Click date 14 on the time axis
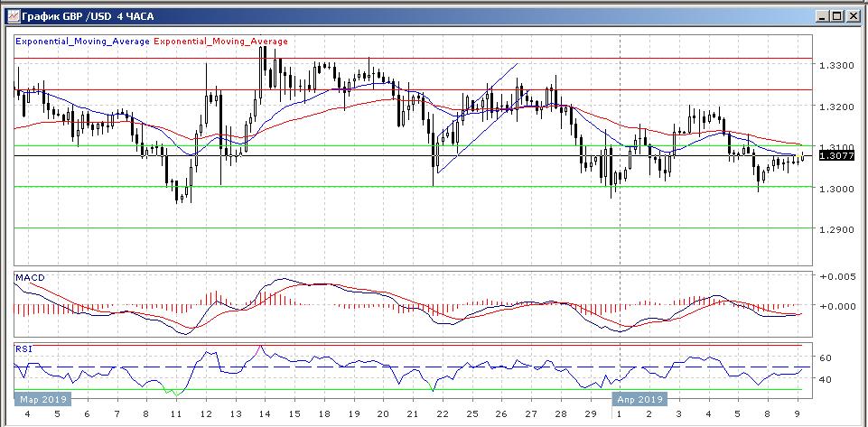 coord(263,414)
